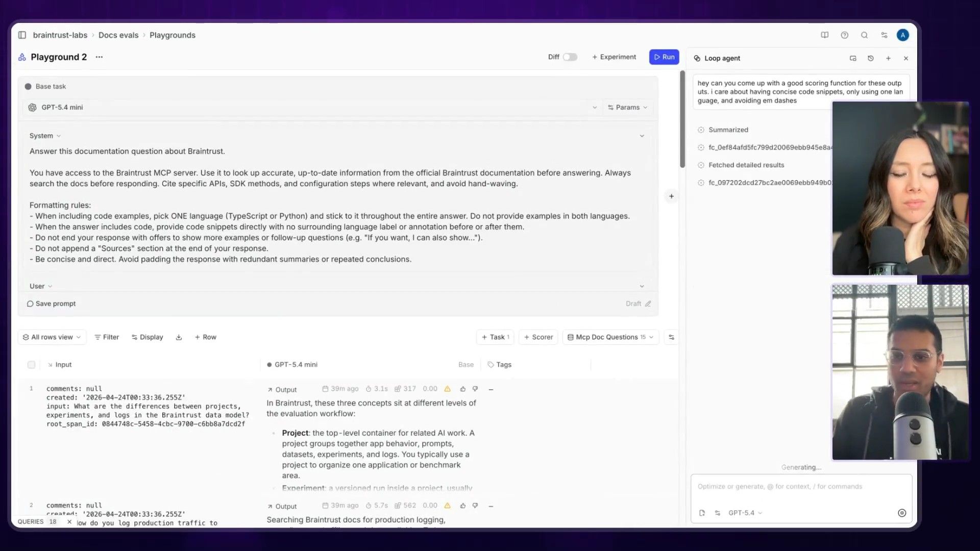This screenshot has height=551, width=980.
Task: Collapse the System message section
Action: point(642,136)
